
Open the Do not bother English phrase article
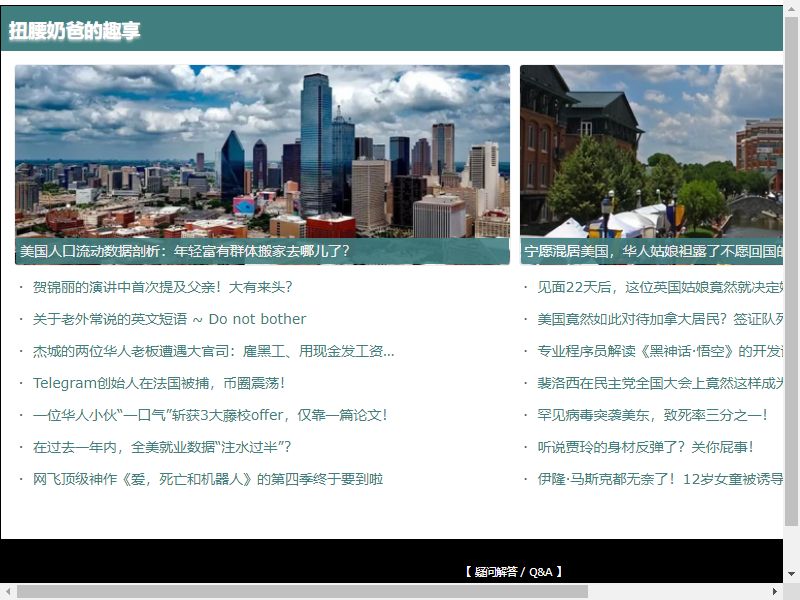[x=169, y=319]
